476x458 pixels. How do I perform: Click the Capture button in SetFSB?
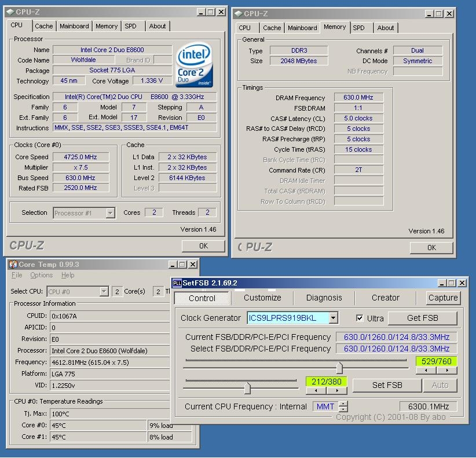pos(443,298)
